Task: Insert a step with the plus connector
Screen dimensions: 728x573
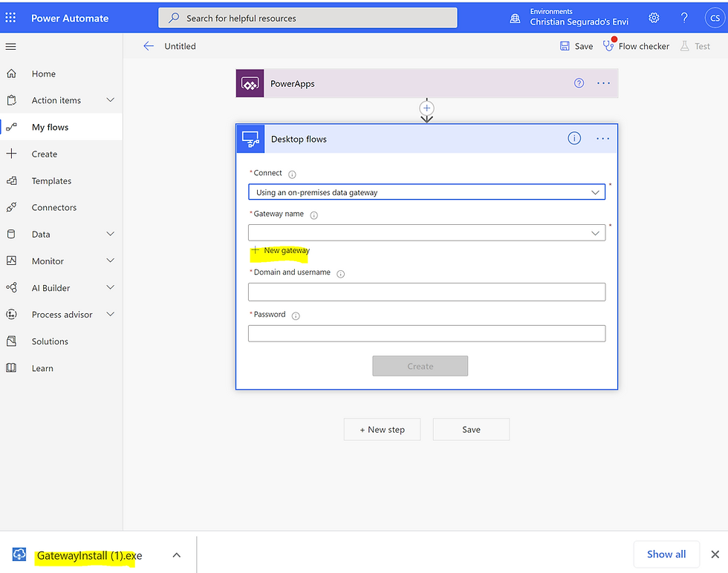Action: [426, 108]
